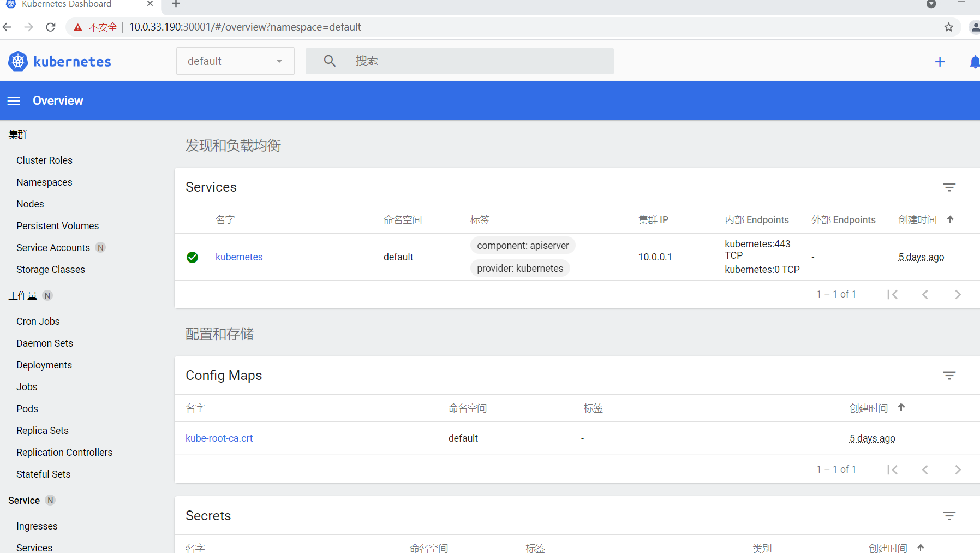The width and height of the screenshot is (980, 553).
Task: Click the provider: kubernetes label chip
Action: [520, 269]
